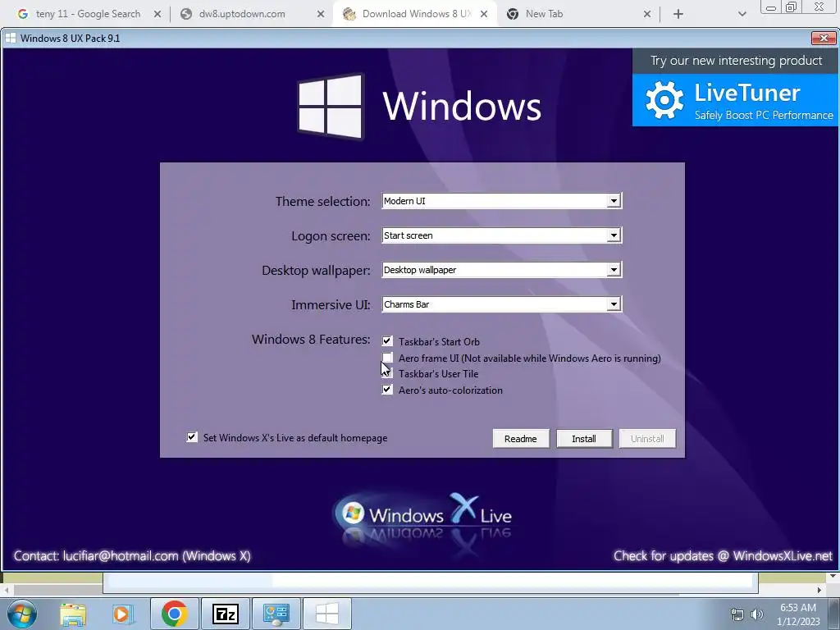
Task: Close the Download Windows 8 UX tab
Action: [x=484, y=14]
